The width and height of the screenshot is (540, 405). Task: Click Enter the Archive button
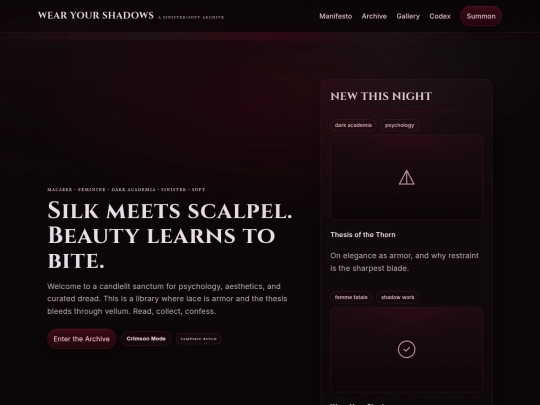(82, 339)
